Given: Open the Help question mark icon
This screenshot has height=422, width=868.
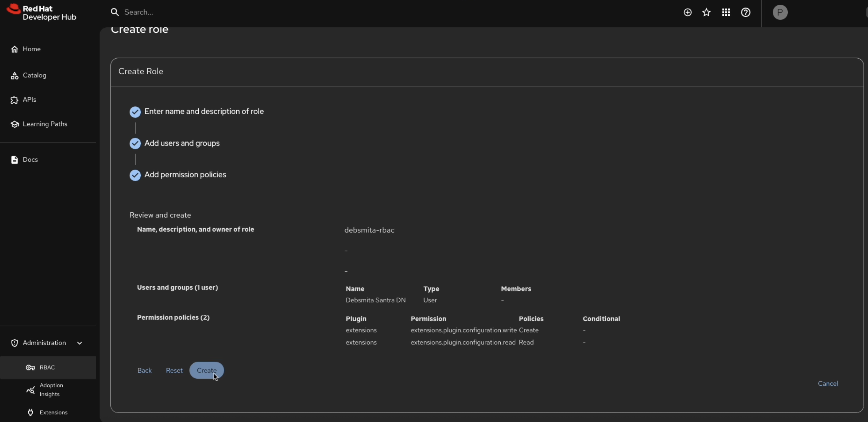Looking at the screenshot, I should click(746, 12).
